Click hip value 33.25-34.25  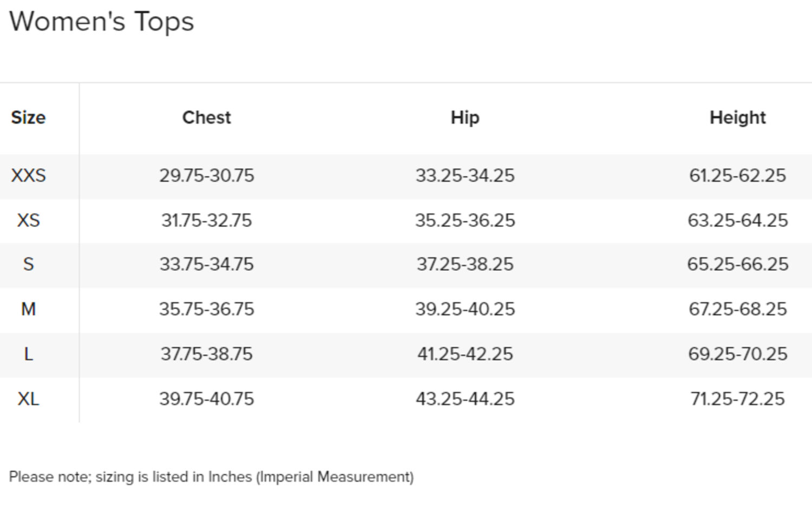point(465,175)
